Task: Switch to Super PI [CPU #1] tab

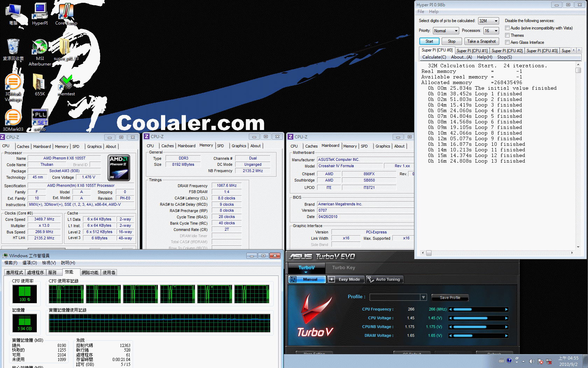Action: [472, 51]
